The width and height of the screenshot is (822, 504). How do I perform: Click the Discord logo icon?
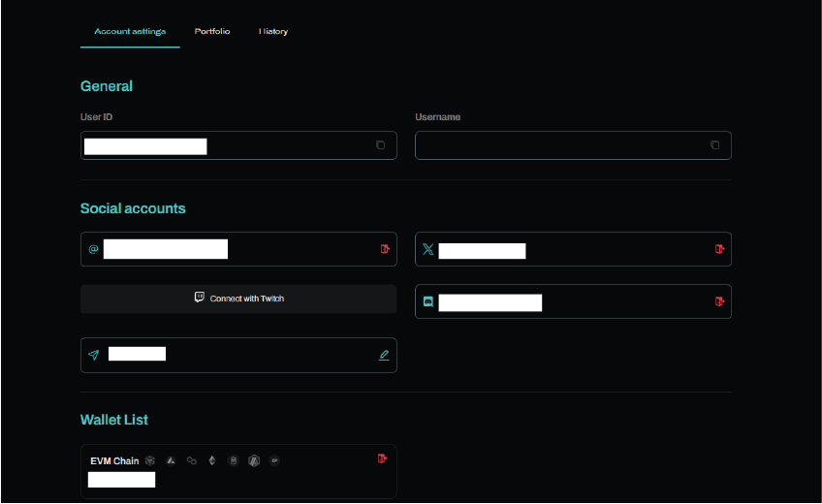tap(427, 301)
